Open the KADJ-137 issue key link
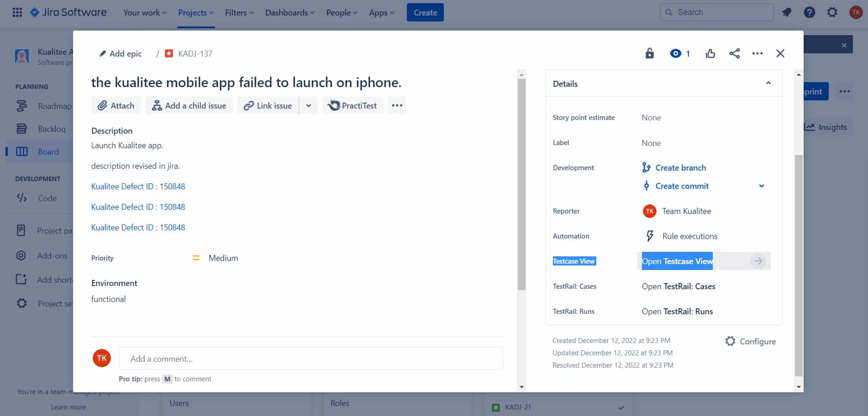This screenshot has width=868, height=416. (x=195, y=53)
